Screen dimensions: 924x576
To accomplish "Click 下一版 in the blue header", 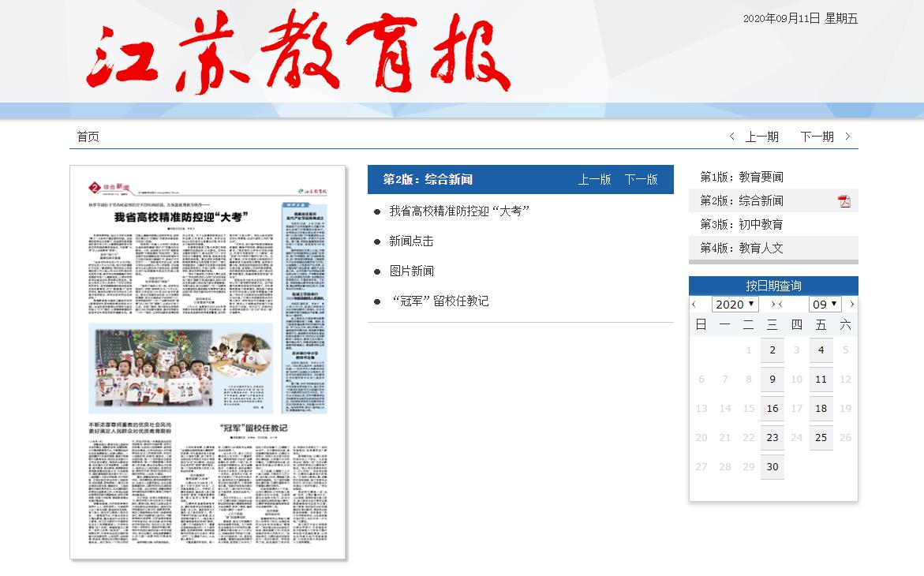I will coord(641,179).
